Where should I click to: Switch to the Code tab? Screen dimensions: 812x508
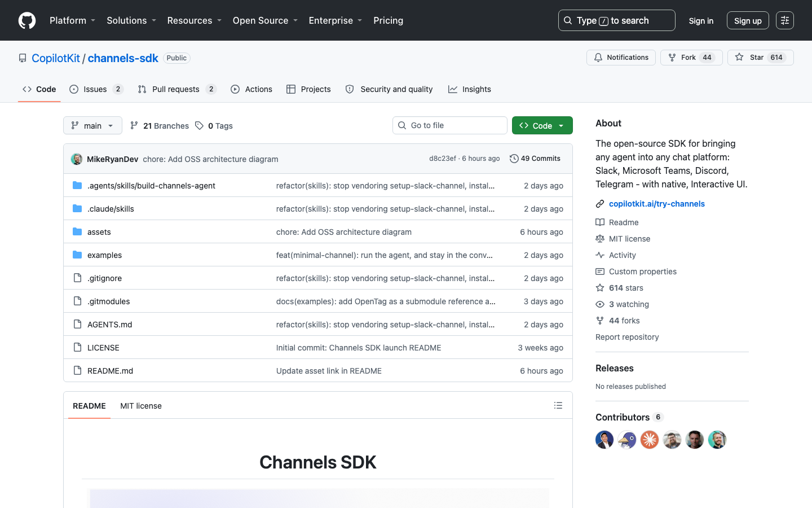[39, 89]
